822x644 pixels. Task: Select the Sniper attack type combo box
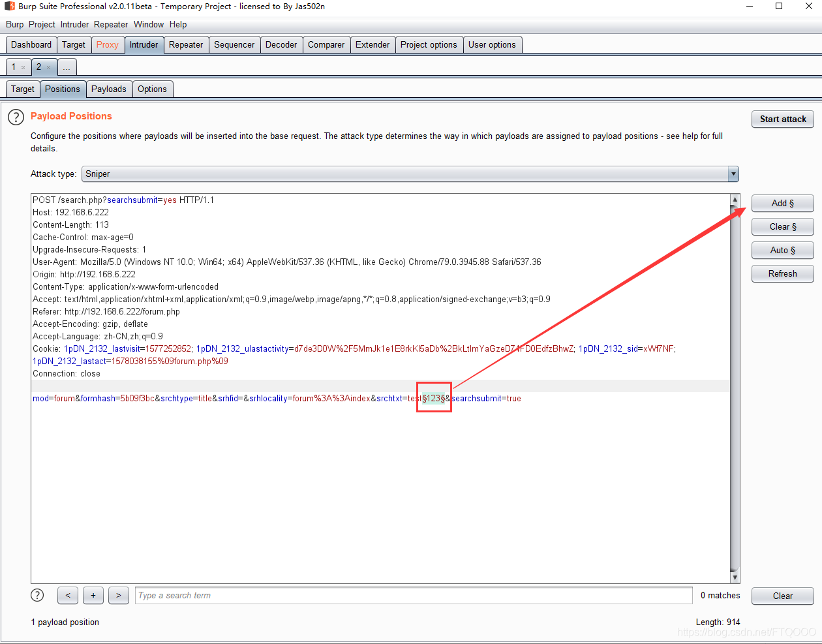point(410,174)
